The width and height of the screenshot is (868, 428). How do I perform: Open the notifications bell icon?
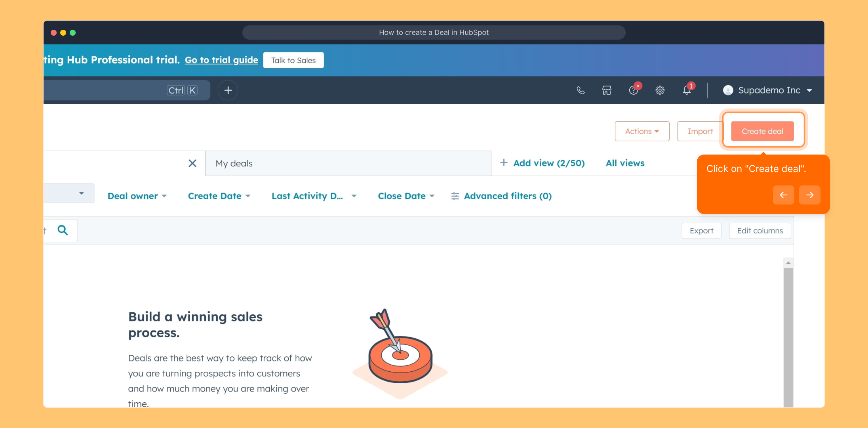coord(687,90)
